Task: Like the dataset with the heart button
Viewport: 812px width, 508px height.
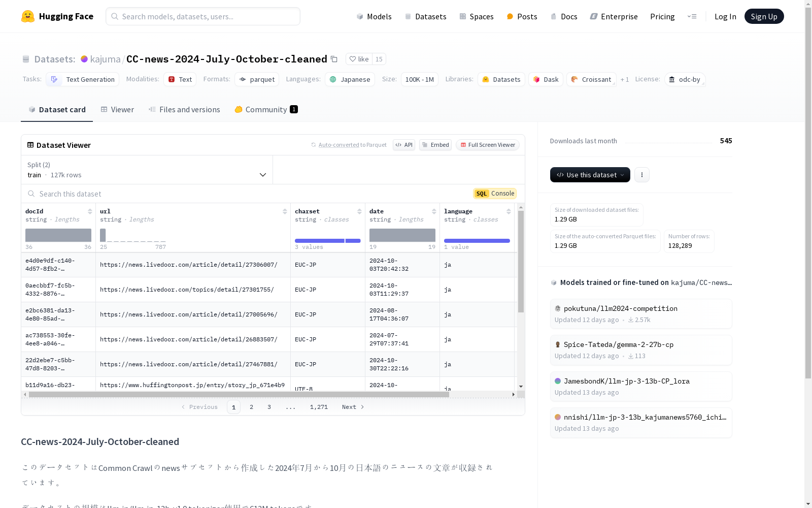Action: (359, 59)
